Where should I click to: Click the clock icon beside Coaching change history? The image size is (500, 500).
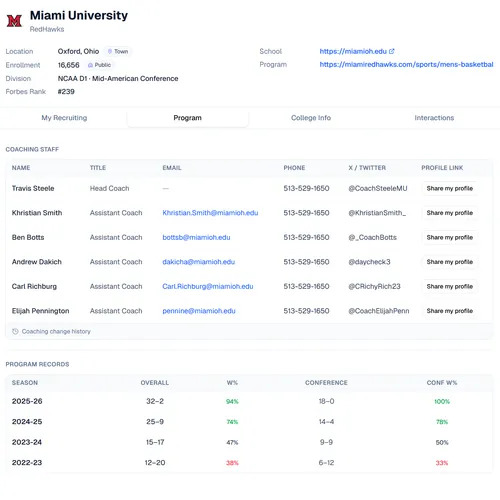click(x=15, y=331)
